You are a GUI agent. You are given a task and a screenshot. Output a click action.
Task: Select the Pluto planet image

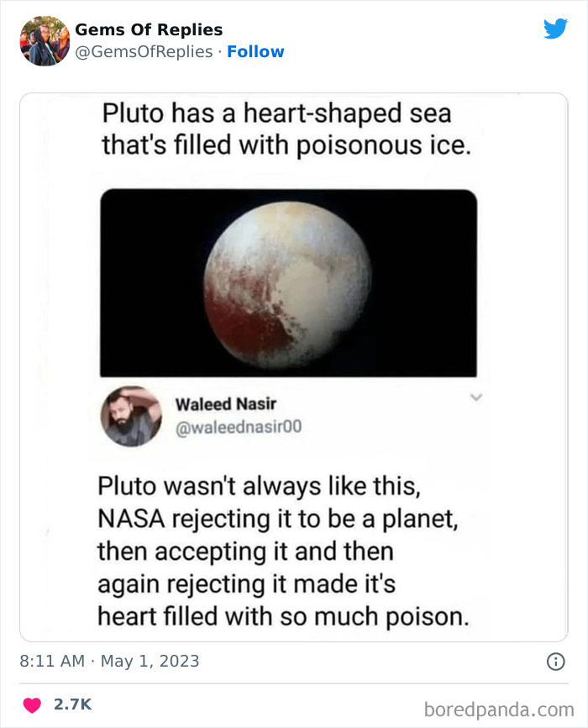(291, 282)
